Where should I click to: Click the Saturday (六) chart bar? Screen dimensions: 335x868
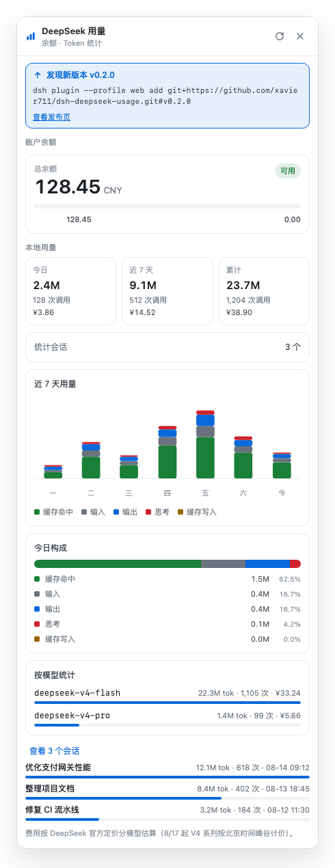pos(243,457)
